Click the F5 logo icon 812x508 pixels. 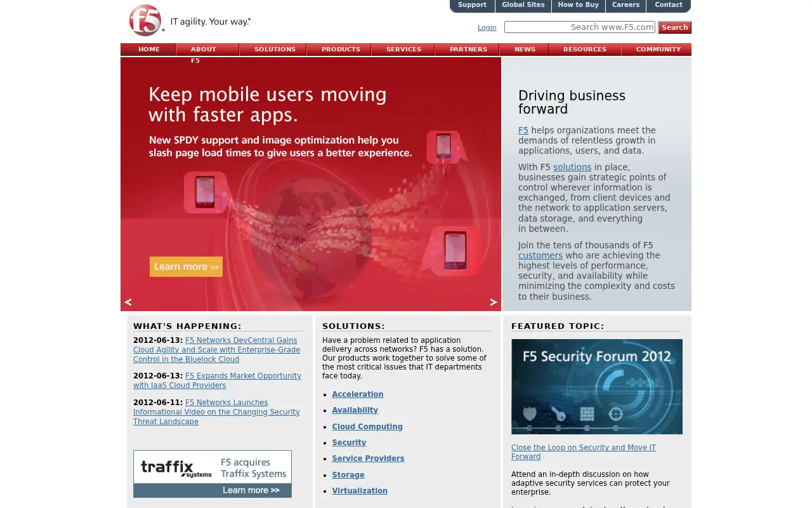[x=146, y=20]
